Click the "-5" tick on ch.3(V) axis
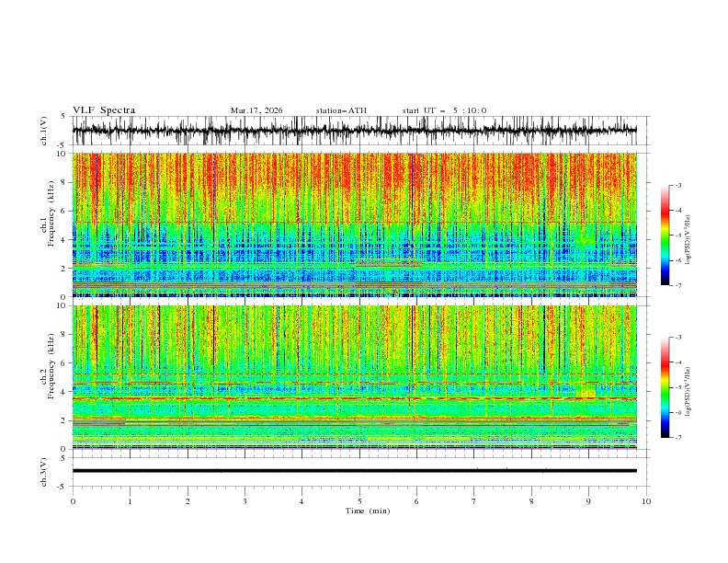This screenshot has height=563, width=728. pyautogui.click(x=63, y=487)
